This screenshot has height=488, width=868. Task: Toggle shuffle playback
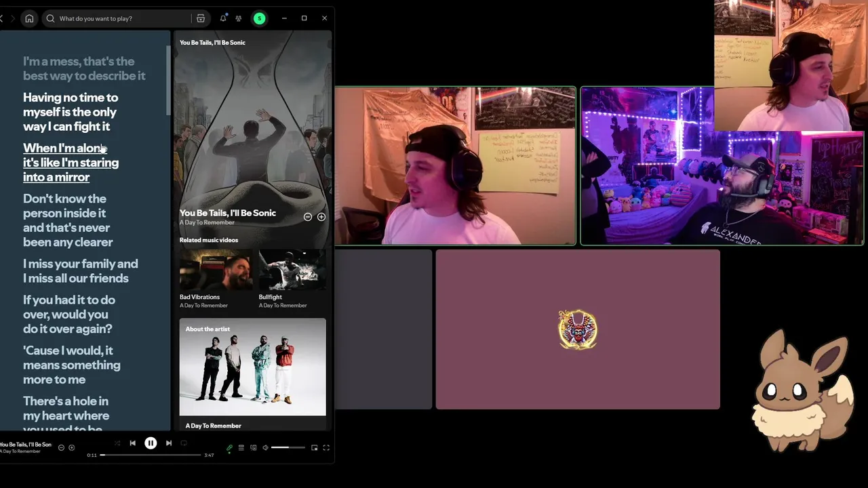(117, 443)
